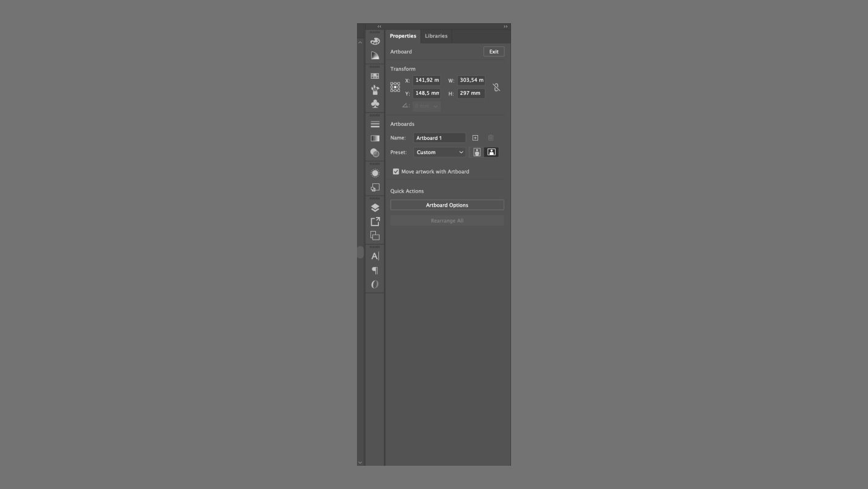Screen dimensions: 868x489
Task: Open the Preset dropdown showing Custom
Action: (440, 152)
